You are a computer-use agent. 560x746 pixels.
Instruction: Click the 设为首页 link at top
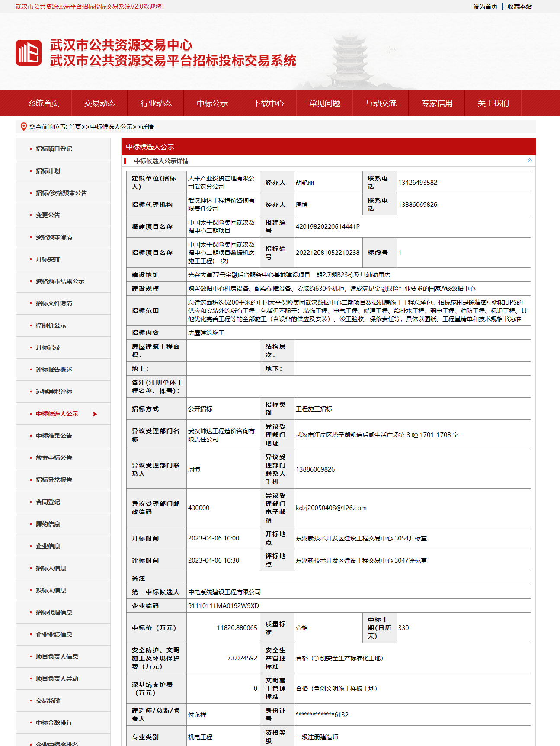coord(485,6)
